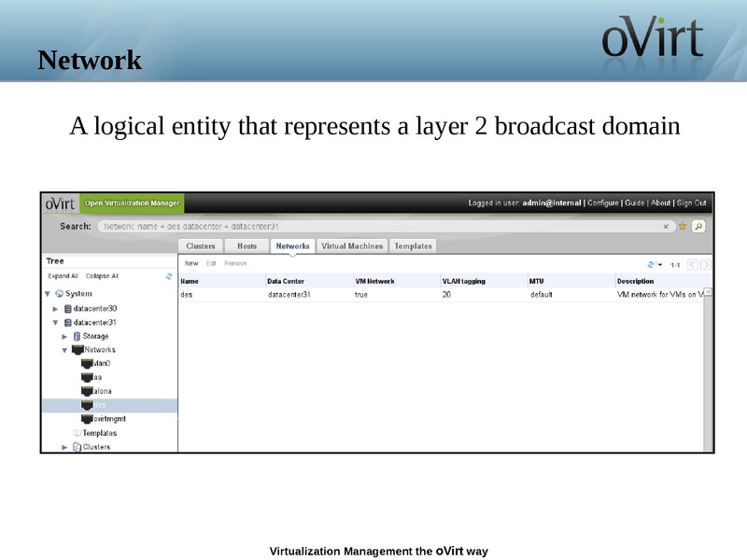Click the Remove button
Image resolution: width=747 pixels, height=560 pixels.
[235, 263]
